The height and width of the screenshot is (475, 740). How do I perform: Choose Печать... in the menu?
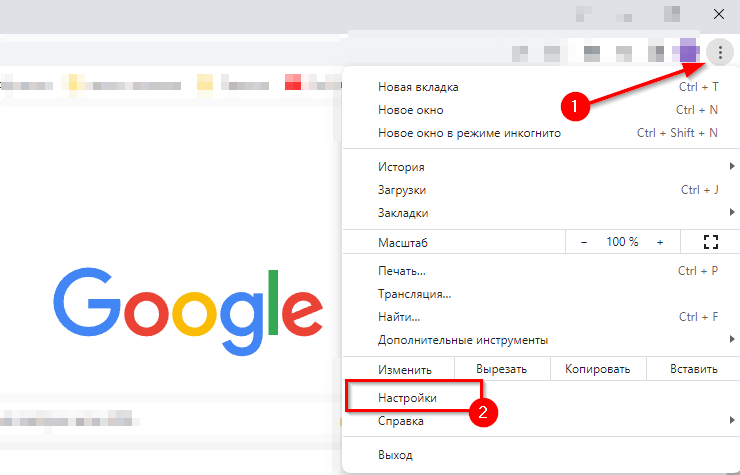[402, 271]
